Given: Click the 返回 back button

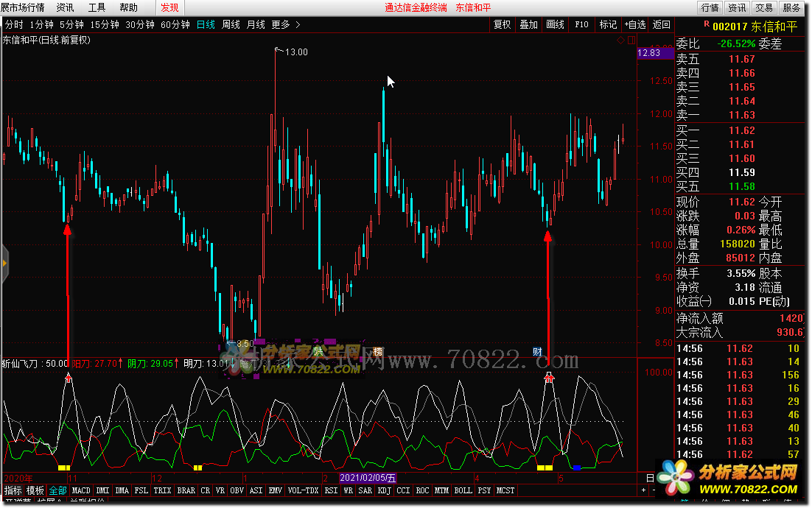Looking at the screenshot, I should coord(661,24).
